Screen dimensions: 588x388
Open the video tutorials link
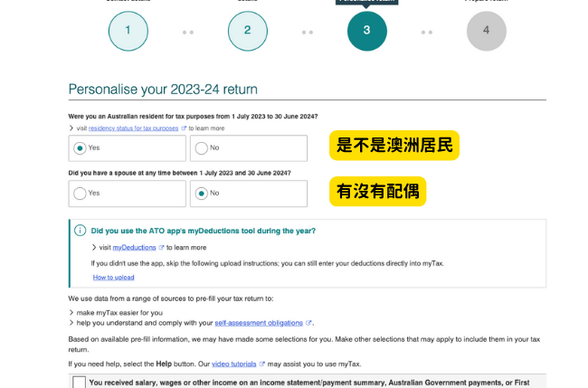(233, 364)
